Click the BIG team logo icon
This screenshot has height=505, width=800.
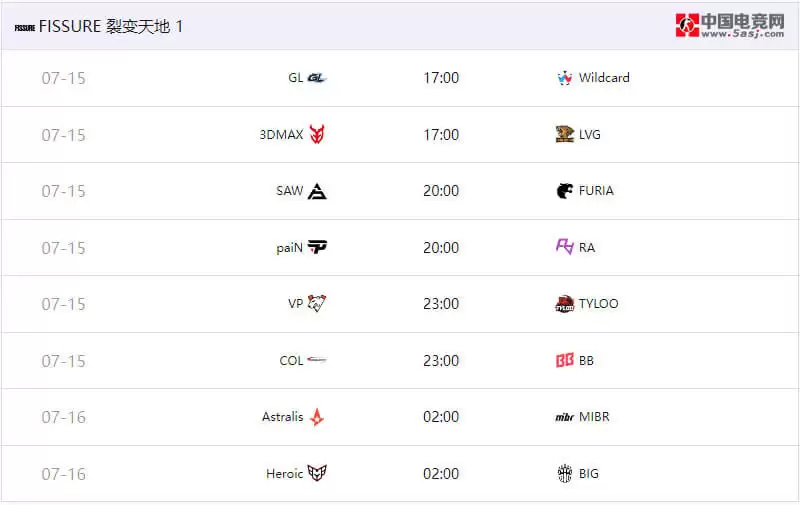(565, 473)
